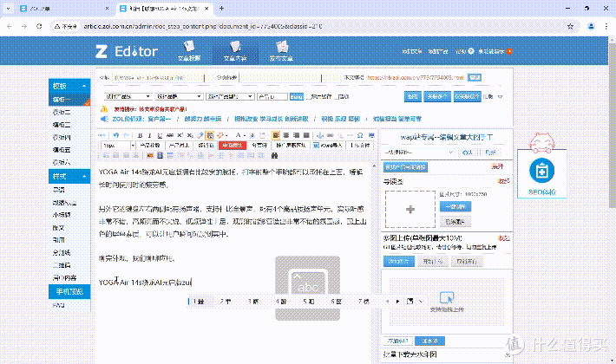Select 模板一 in the sidebar

[x=69, y=100]
